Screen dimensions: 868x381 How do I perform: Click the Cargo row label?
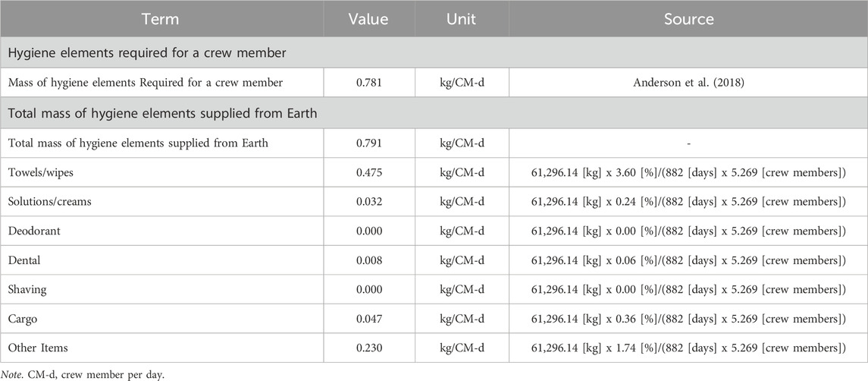coord(23,319)
